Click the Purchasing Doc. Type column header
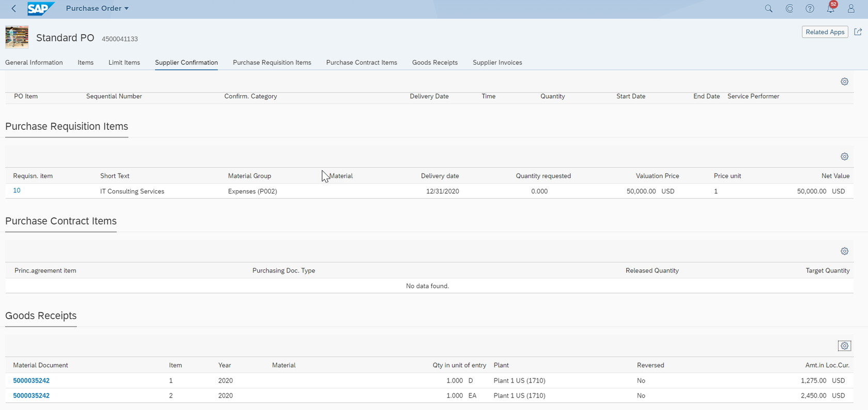The width and height of the screenshot is (868, 410). 284,270
